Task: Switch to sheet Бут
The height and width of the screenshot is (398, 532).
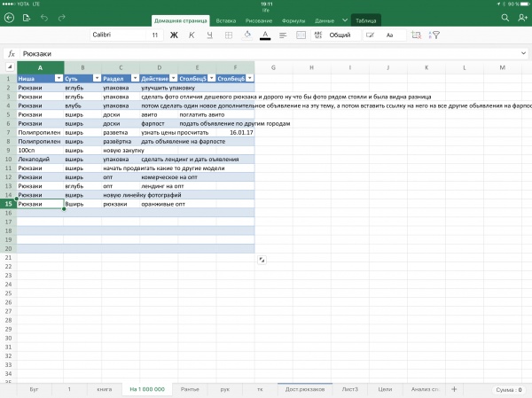Action: pos(34,389)
